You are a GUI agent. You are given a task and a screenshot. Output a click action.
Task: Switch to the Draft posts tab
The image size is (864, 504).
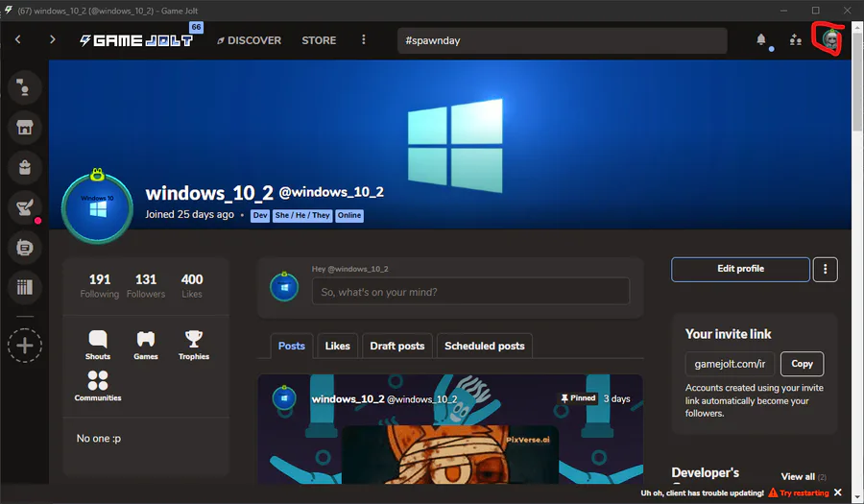(397, 346)
